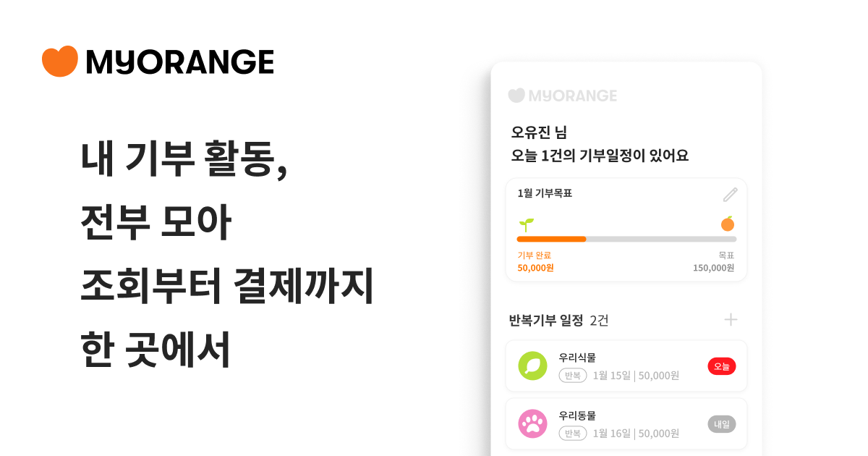Click the 목표 150,000원 amount
Viewport: 868px width, 456px height.
[x=713, y=268]
